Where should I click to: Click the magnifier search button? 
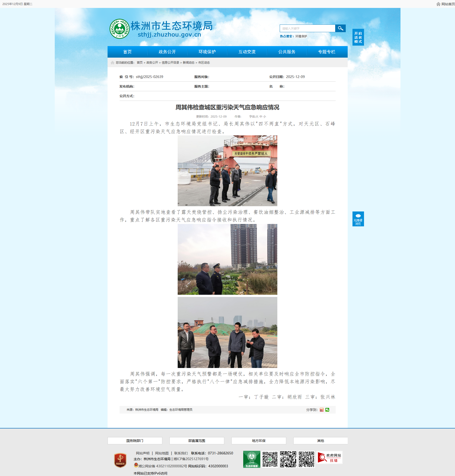(340, 28)
